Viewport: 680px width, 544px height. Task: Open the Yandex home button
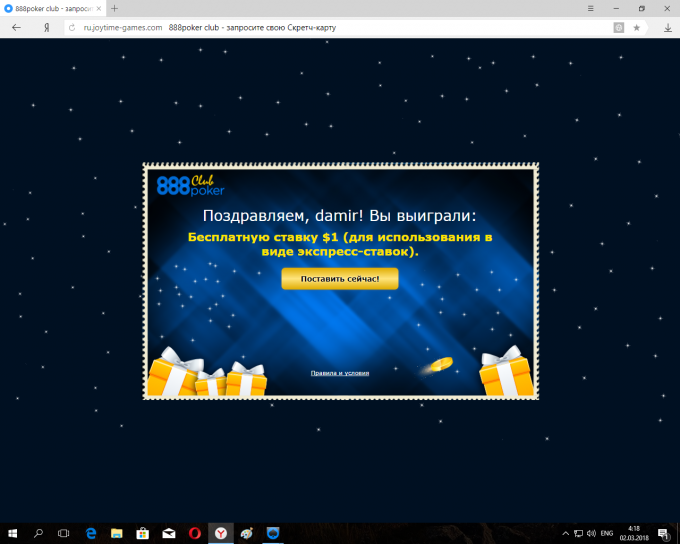(46, 28)
